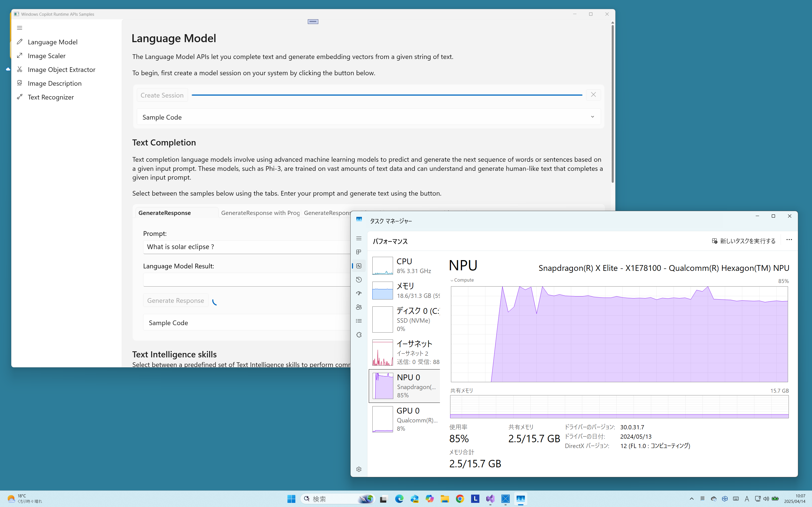Open Visual Studio from the taskbar
Viewport: 812px width, 507px height.
point(490,499)
